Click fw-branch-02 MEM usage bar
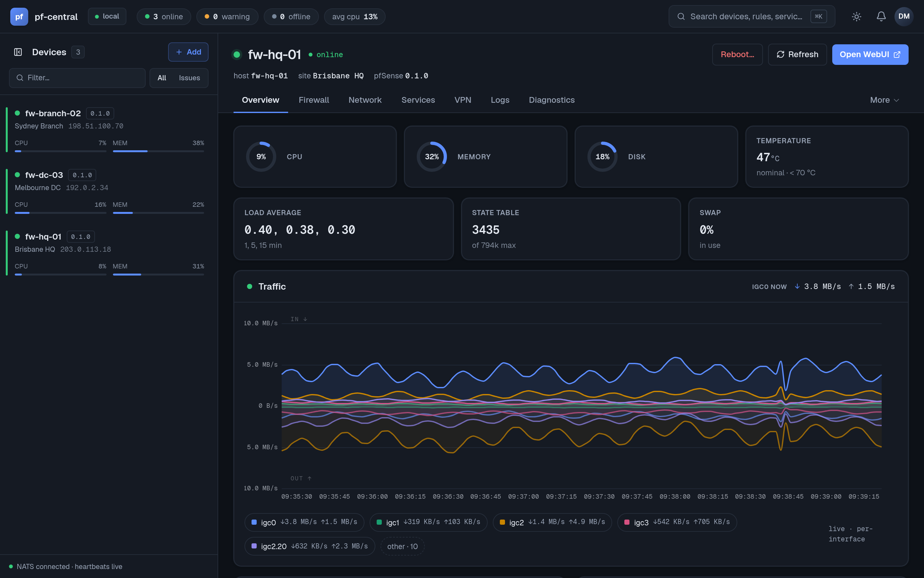Image resolution: width=924 pixels, height=578 pixels. coord(158,151)
